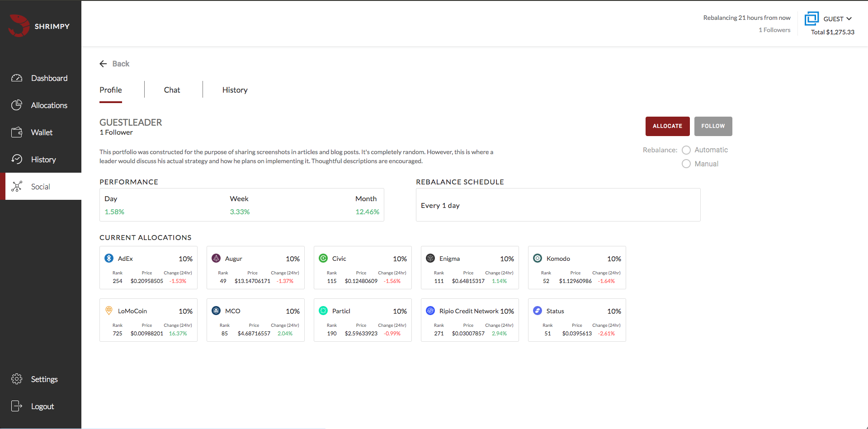Click the FOLLOW button

[x=712, y=126]
